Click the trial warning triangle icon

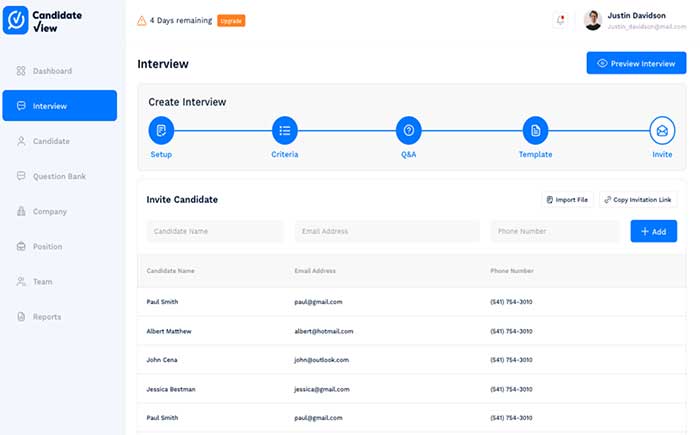tap(142, 21)
